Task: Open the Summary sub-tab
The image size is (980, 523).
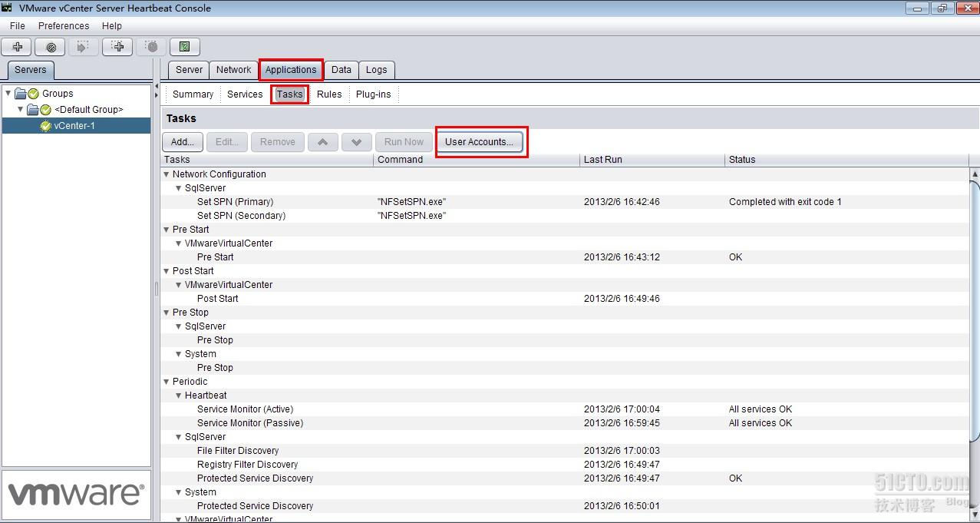Action: click(x=193, y=94)
